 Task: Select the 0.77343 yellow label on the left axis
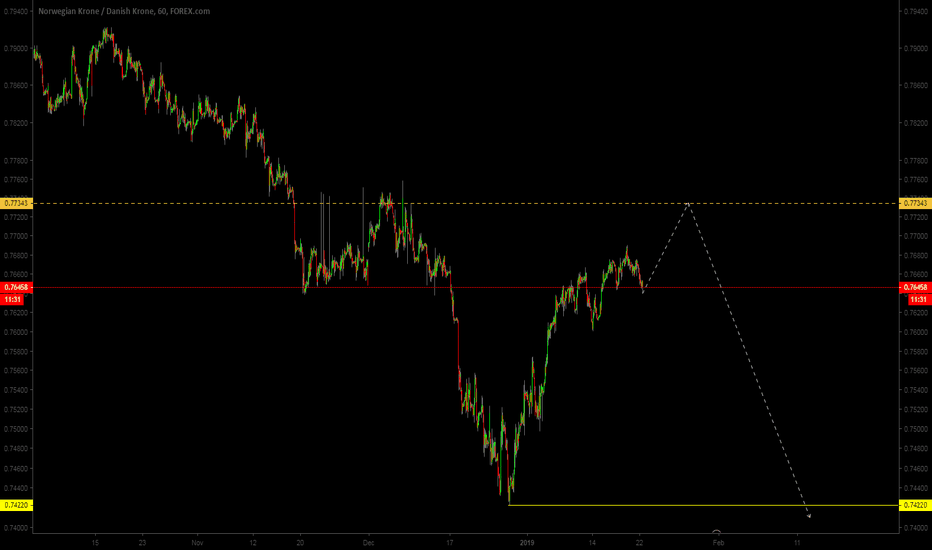[16, 203]
